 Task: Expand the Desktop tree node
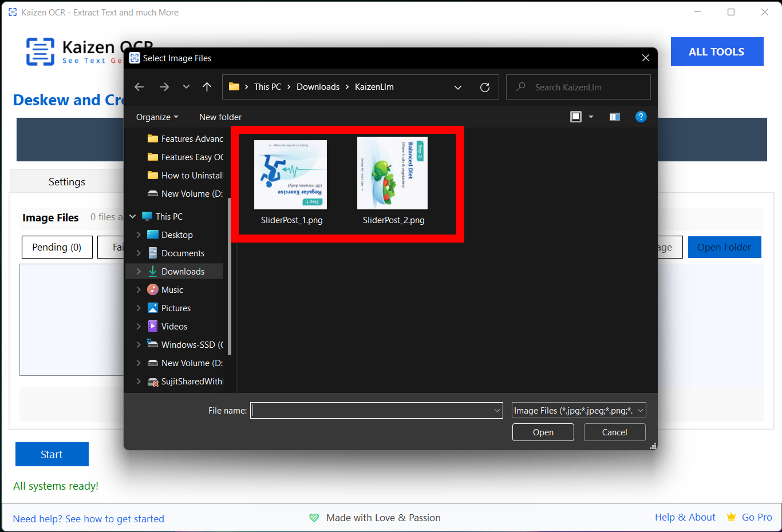pos(139,235)
